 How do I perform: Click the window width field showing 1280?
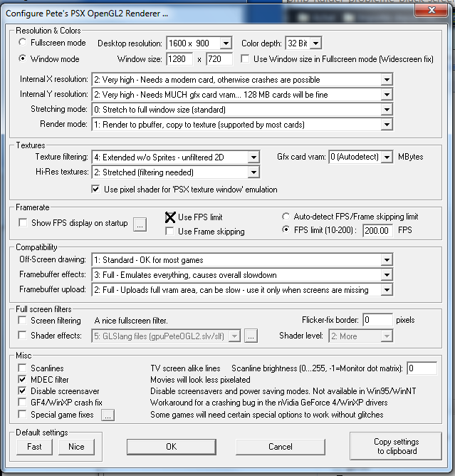179,58
